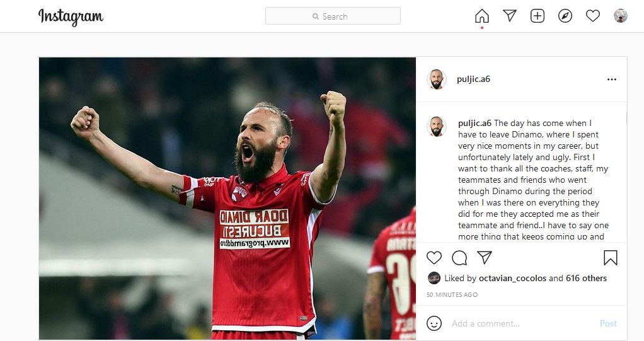Save post with the bookmark icon

pyautogui.click(x=611, y=258)
